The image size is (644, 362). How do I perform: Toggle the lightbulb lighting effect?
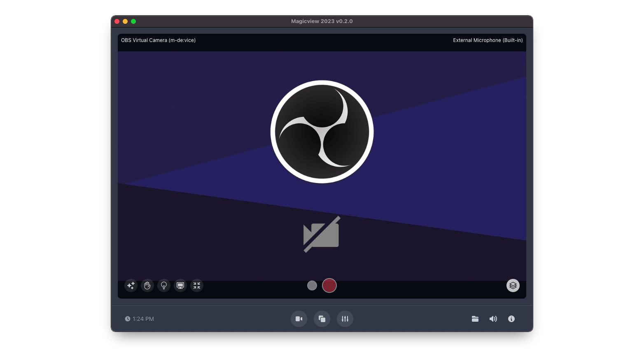[164, 285]
